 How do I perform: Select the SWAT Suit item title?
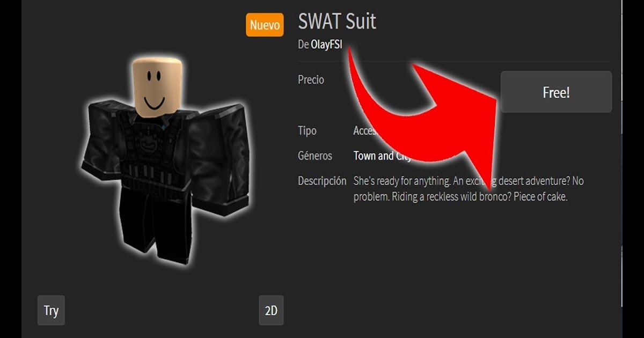[337, 21]
